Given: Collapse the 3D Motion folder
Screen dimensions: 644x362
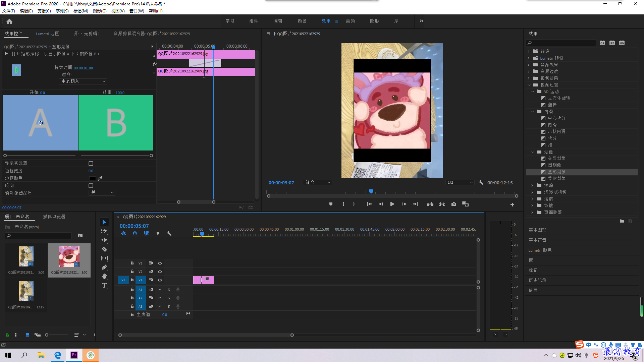Looking at the screenshot, I should point(533,92).
